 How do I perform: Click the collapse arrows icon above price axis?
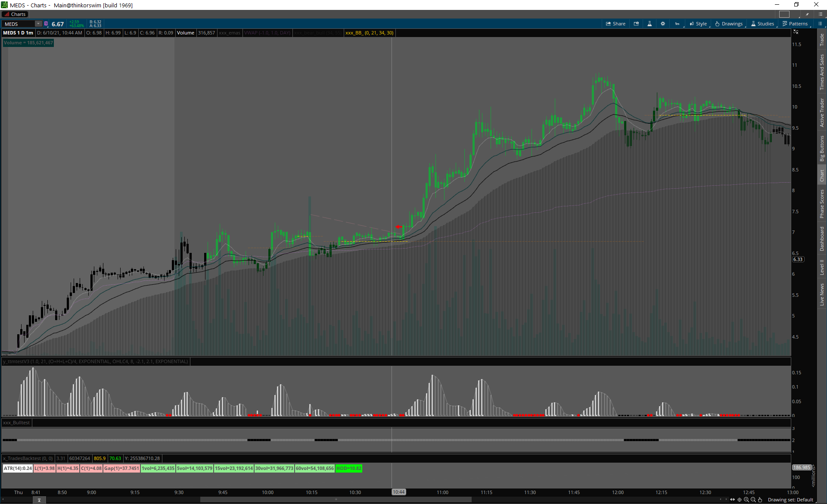(796, 32)
